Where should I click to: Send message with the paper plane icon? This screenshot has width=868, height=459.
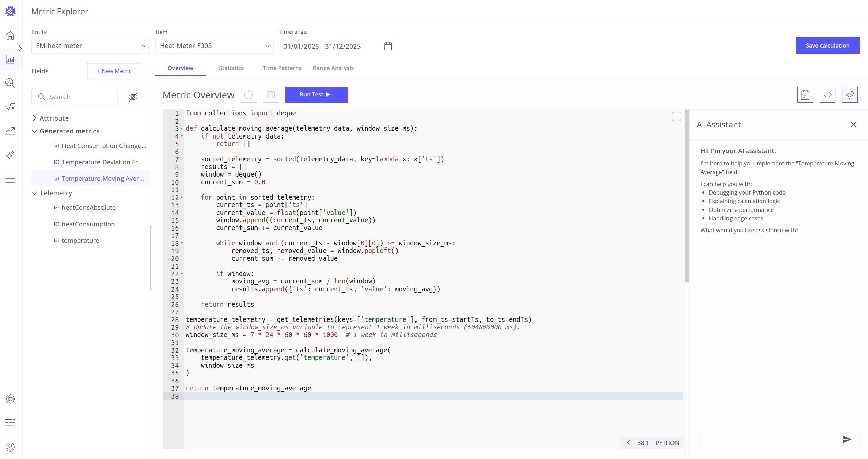(847, 439)
